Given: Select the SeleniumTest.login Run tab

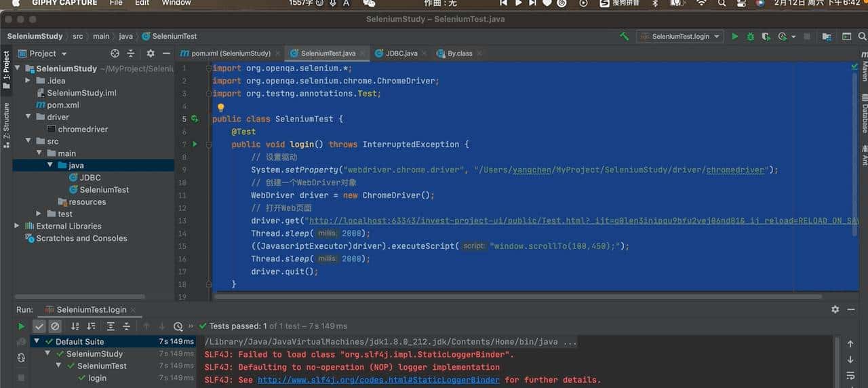Looking at the screenshot, I should [90, 309].
